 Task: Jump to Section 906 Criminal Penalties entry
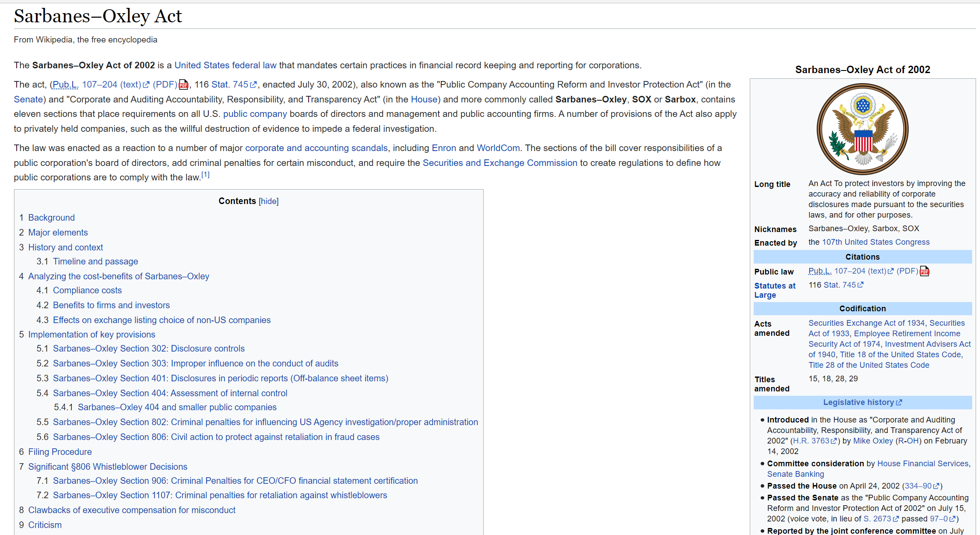coord(235,481)
